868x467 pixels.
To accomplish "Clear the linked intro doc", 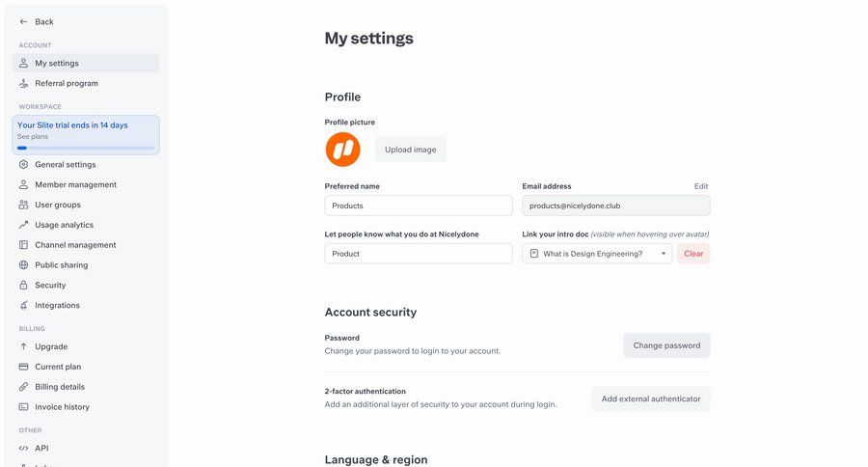I will pyautogui.click(x=693, y=254).
